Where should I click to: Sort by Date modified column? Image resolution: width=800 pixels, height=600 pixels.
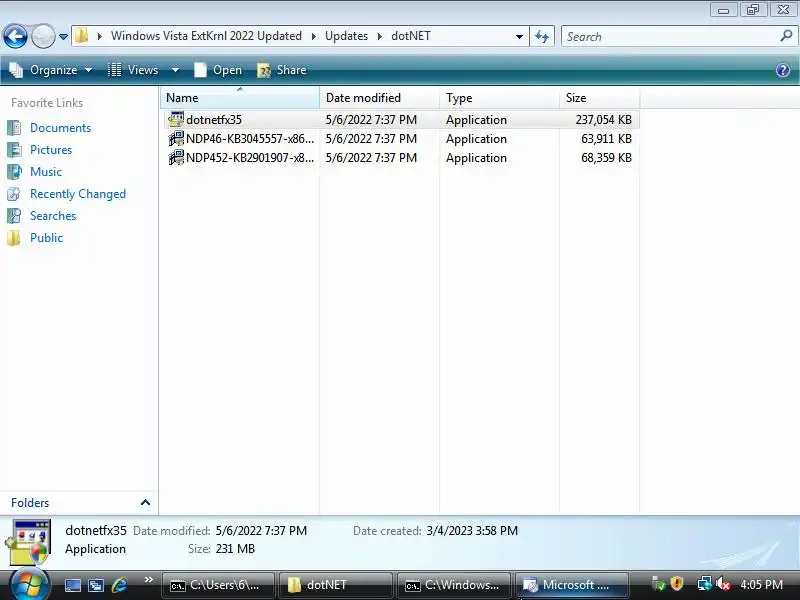point(379,97)
